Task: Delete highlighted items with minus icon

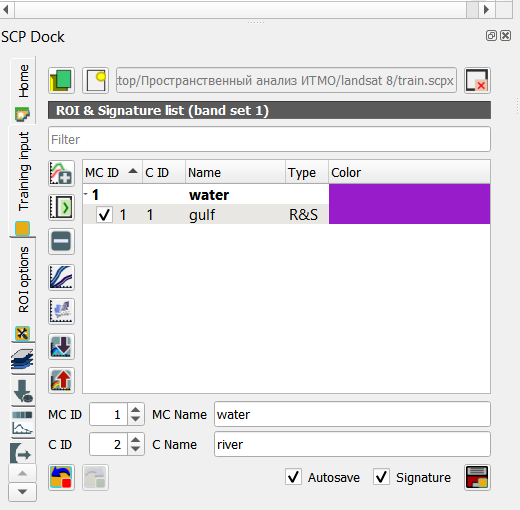Action: click(61, 241)
